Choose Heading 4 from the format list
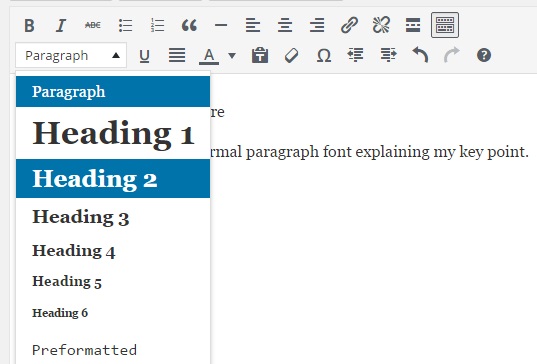Image resolution: width=537 pixels, height=364 pixels. point(113,251)
